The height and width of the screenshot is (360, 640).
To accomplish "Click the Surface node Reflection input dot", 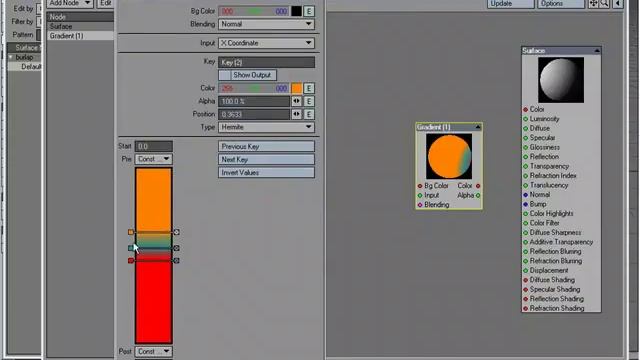I will coord(526,157).
